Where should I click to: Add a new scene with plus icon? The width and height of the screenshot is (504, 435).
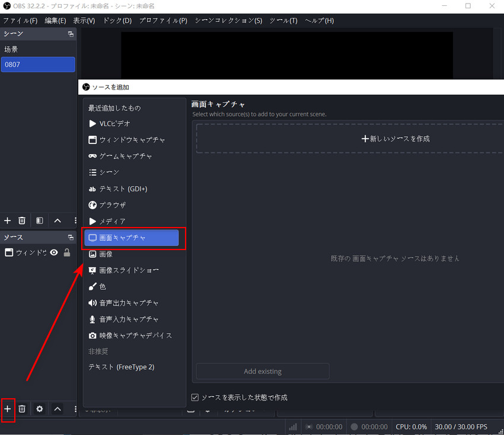click(x=7, y=220)
